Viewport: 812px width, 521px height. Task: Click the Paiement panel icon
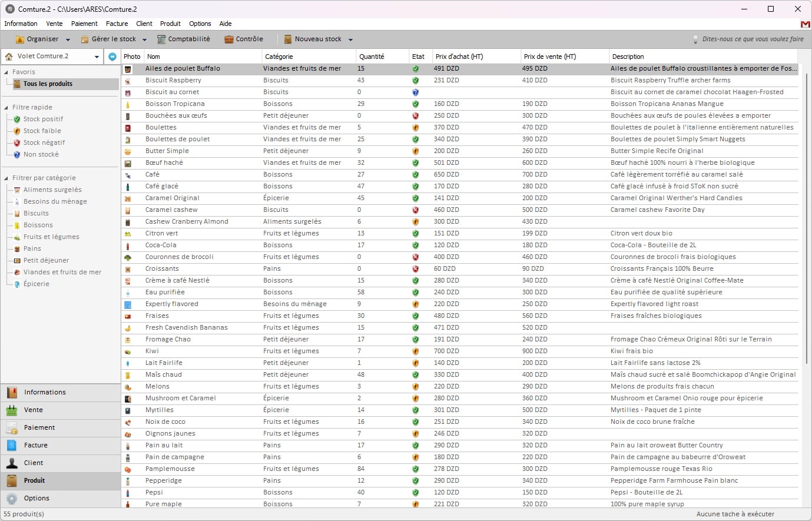(x=12, y=428)
